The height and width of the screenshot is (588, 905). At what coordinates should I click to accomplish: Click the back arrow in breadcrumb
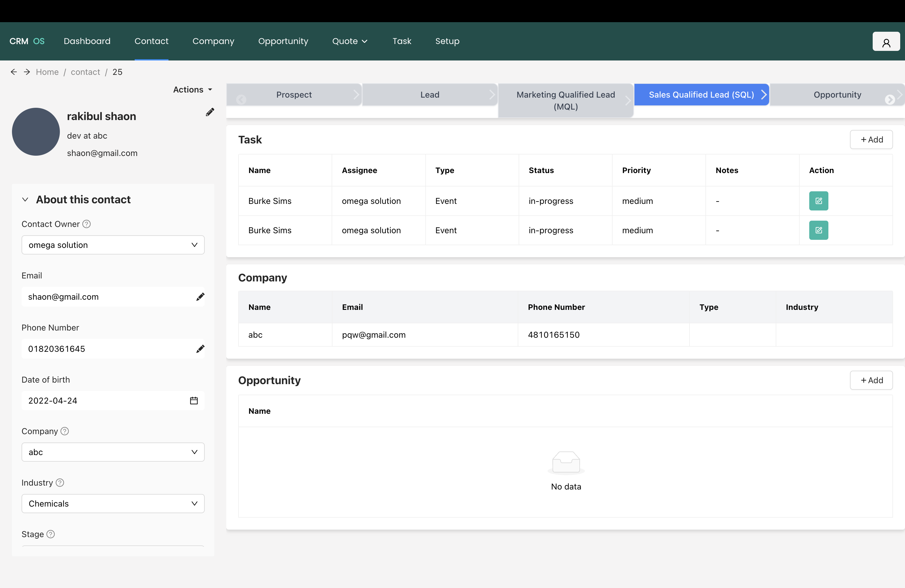tap(14, 72)
